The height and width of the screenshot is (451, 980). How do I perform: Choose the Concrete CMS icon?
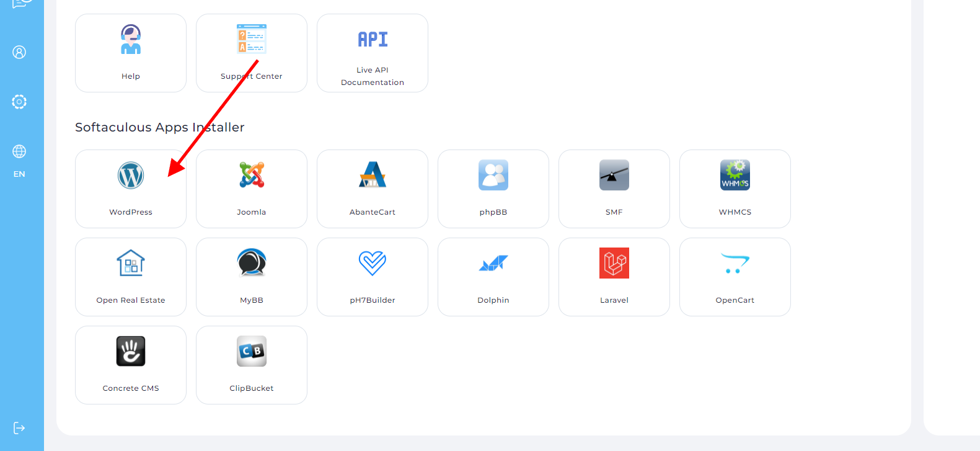[131, 352]
